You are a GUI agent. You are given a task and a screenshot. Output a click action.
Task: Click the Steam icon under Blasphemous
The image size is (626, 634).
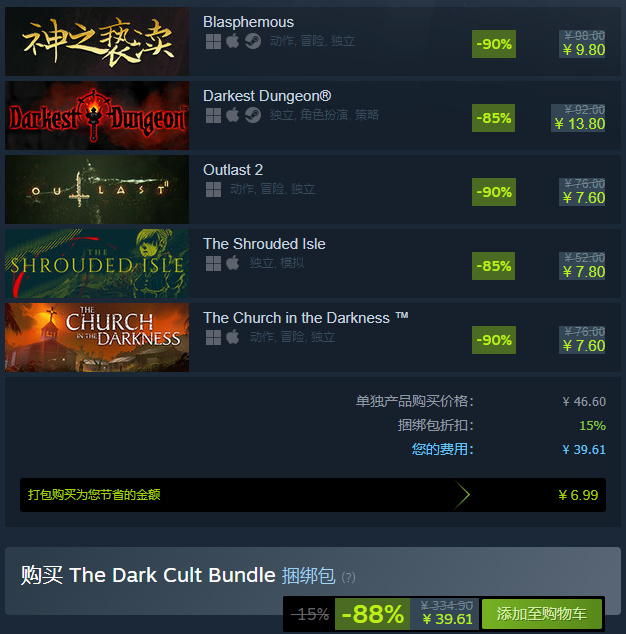pyautogui.click(x=253, y=41)
